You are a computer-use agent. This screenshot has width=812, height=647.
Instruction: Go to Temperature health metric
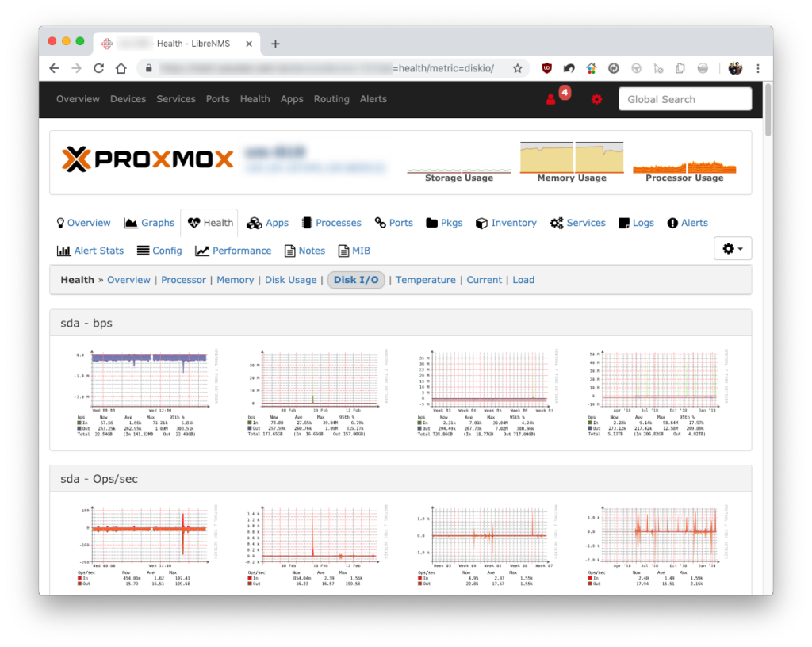[426, 280]
